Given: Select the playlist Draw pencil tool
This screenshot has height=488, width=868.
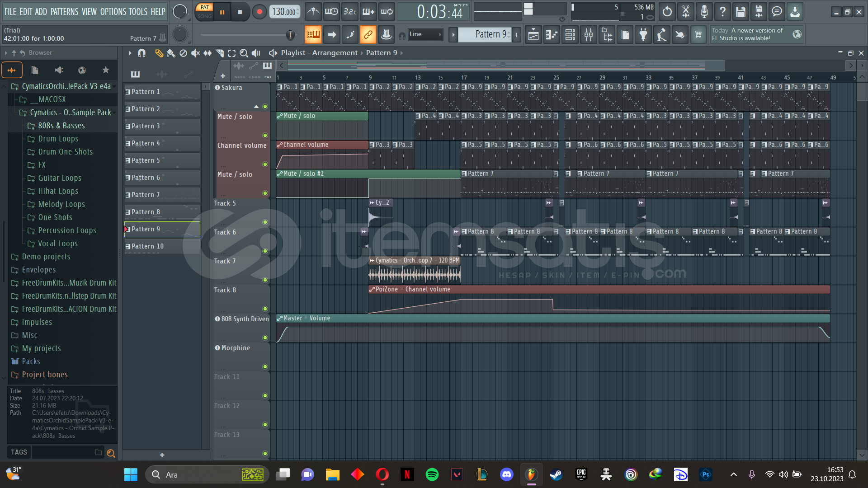Looking at the screenshot, I should pos(159,53).
